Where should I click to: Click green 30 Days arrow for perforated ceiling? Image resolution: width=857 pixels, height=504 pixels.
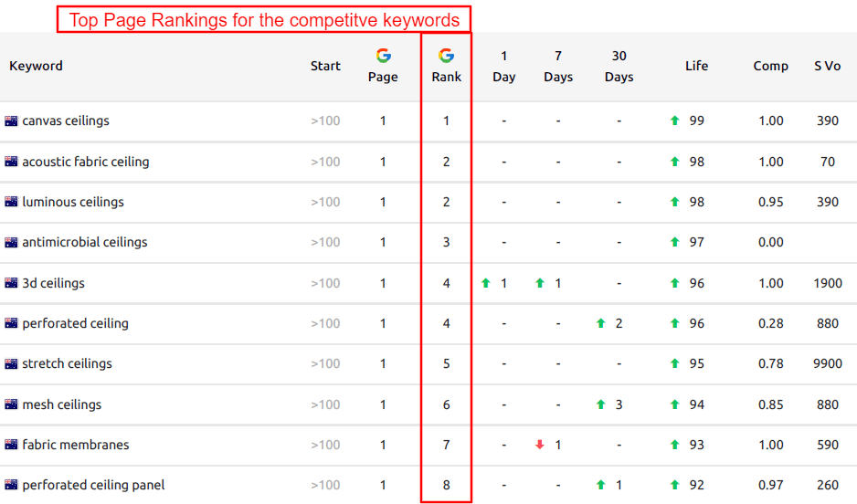coord(600,323)
